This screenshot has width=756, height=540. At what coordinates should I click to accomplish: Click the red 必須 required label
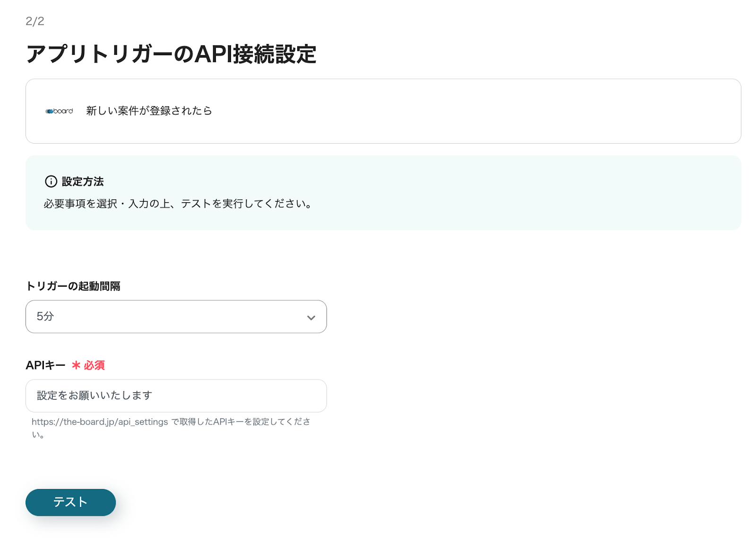[94, 365]
